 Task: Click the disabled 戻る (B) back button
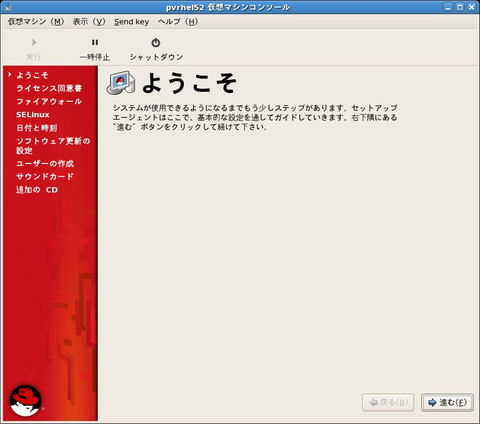[x=388, y=403]
